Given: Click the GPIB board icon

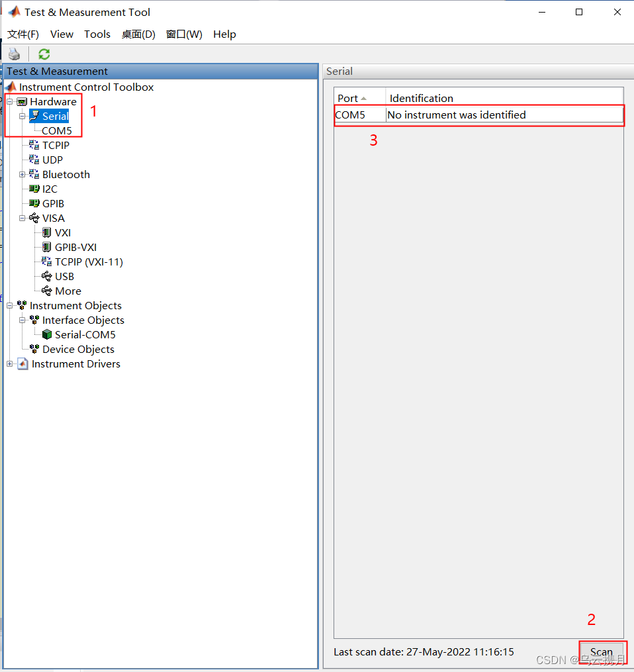Looking at the screenshot, I should [34, 203].
